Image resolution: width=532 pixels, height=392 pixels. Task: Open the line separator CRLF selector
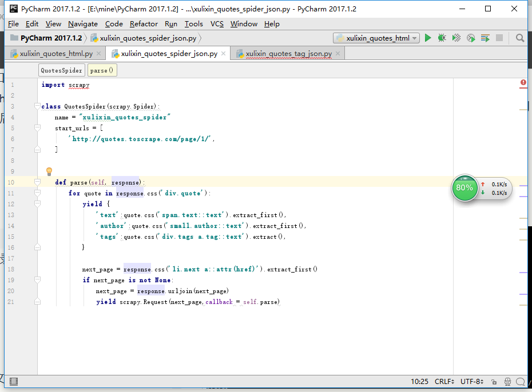[444, 382]
